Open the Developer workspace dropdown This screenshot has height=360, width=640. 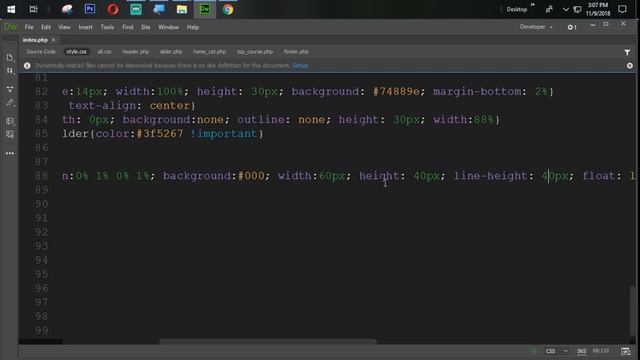click(x=536, y=27)
